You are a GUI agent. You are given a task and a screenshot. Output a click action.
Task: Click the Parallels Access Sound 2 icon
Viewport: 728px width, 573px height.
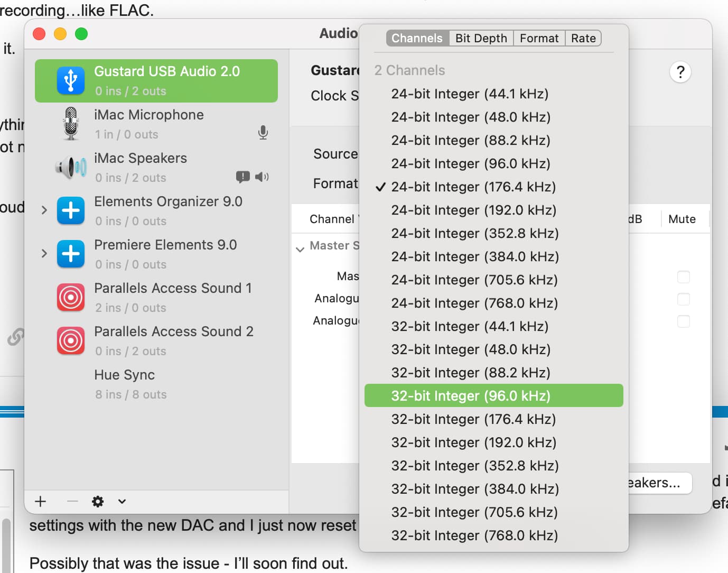(x=71, y=340)
